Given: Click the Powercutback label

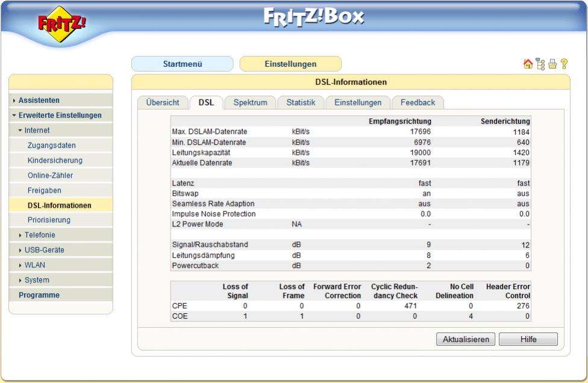Looking at the screenshot, I should click(x=195, y=266).
